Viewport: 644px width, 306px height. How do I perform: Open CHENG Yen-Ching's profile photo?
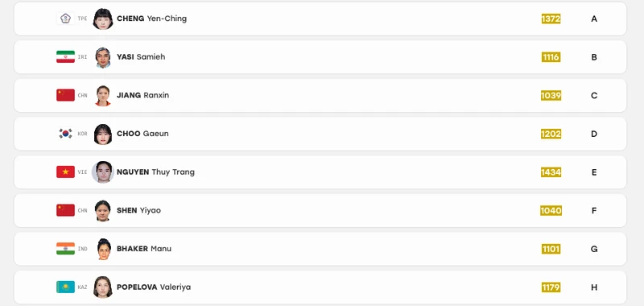tap(103, 19)
